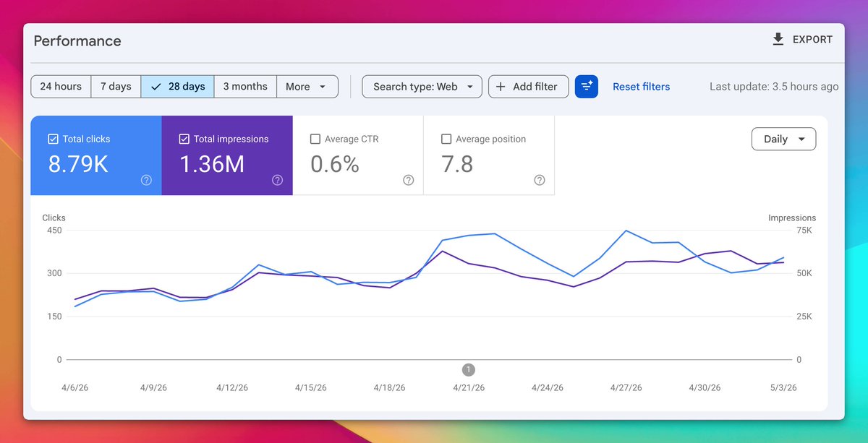Screen dimensions: 868x443
Task: Click the 7.8 average position value
Action: (457, 165)
